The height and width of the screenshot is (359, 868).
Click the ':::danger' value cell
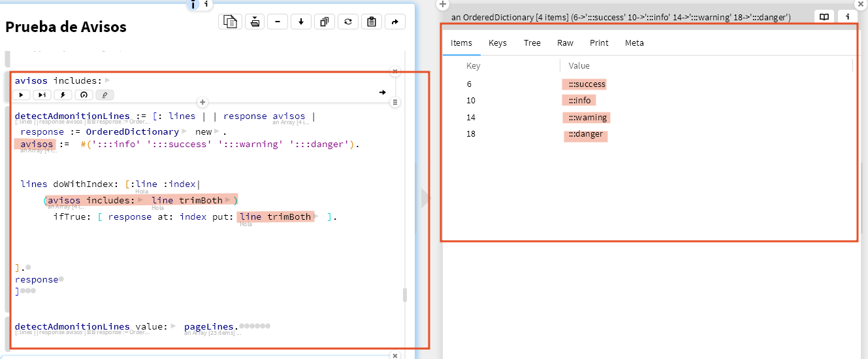(x=586, y=135)
